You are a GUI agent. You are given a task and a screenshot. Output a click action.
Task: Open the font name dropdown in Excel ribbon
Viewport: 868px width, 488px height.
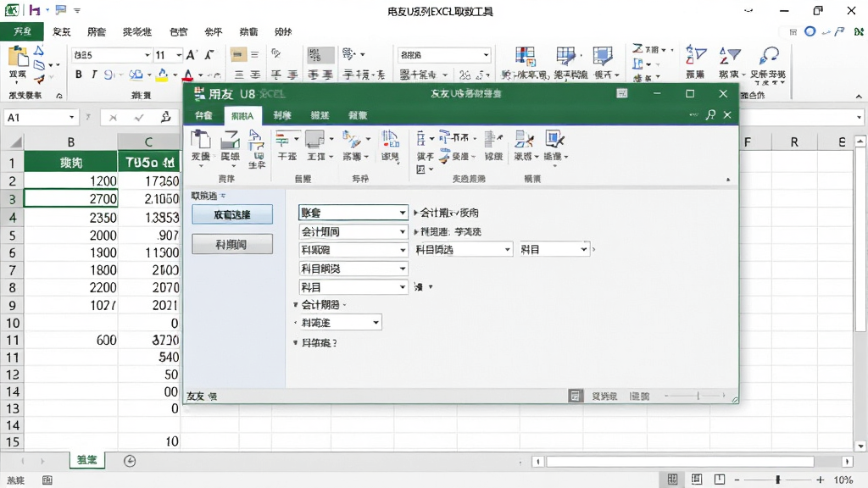click(x=147, y=55)
